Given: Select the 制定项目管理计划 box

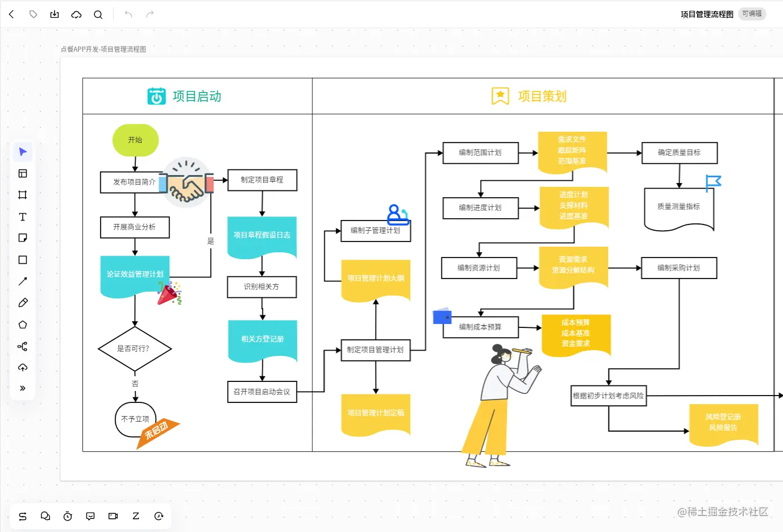Looking at the screenshot, I should coord(376,350).
